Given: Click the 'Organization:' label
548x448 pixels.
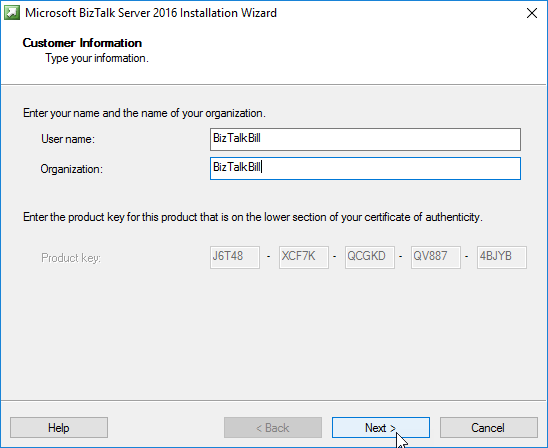Looking at the screenshot, I should [72, 169].
